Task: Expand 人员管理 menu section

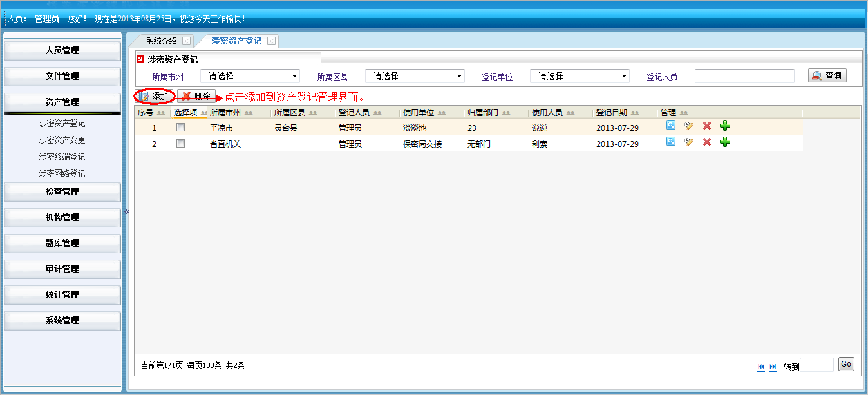Action: click(x=62, y=50)
